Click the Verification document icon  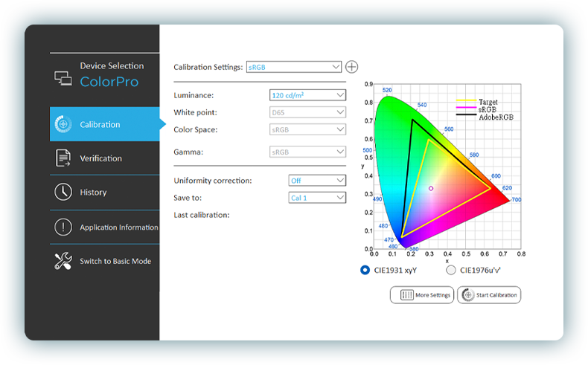tap(63, 158)
